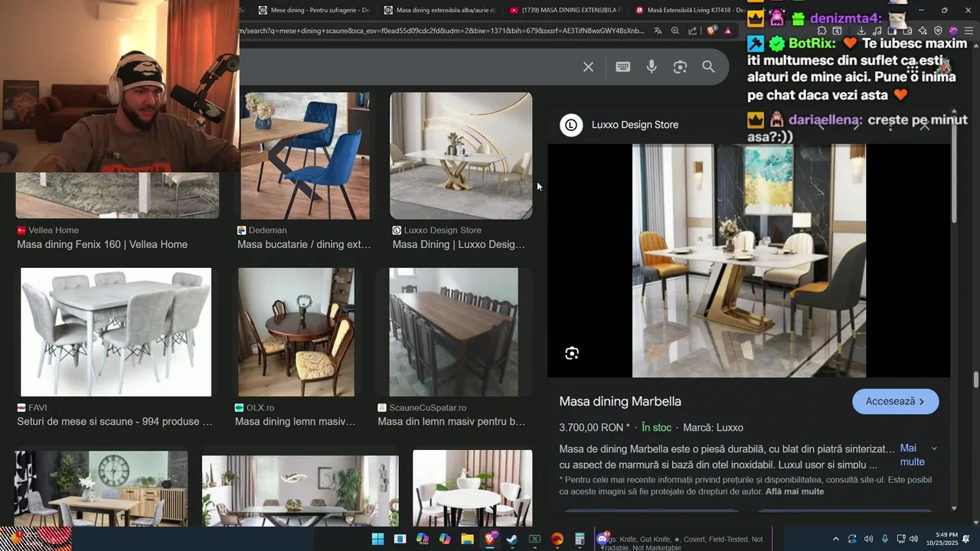Open Brave Shields lion icon
Viewport: 980px width, 551px height.
click(711, 31)
